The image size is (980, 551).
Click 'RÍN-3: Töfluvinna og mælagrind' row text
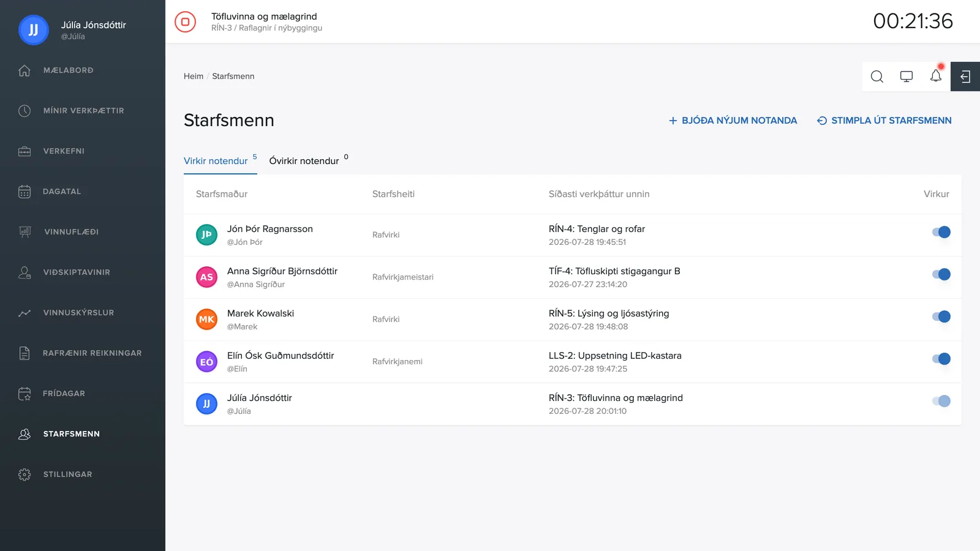[616, 398]
